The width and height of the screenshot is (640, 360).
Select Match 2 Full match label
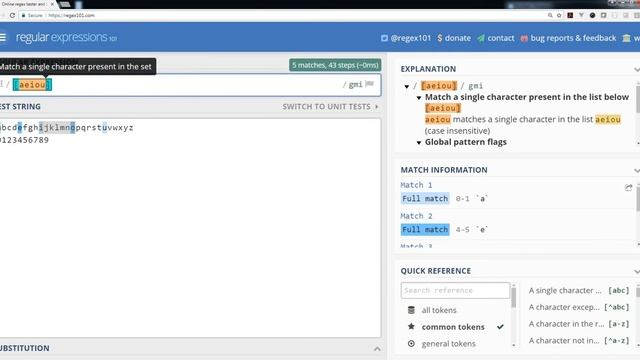425,229
